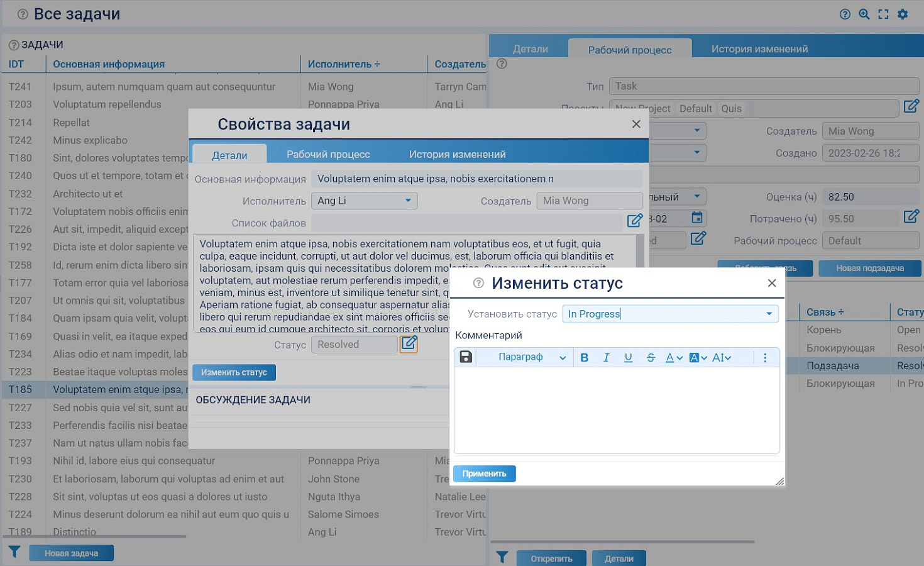Click the Применить button

click(484, 474)
